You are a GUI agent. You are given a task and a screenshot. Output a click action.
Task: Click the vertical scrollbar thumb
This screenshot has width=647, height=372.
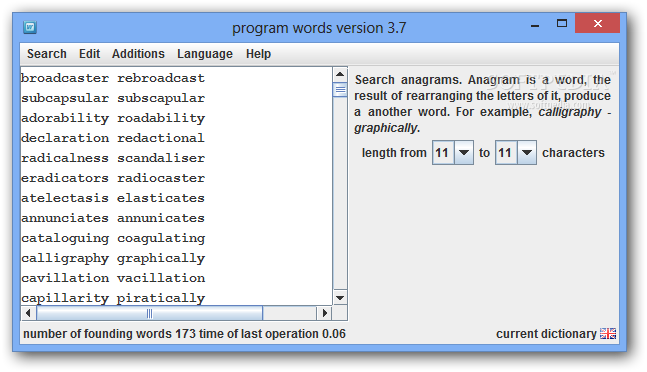pyautogui.click(x=340, y=89)
